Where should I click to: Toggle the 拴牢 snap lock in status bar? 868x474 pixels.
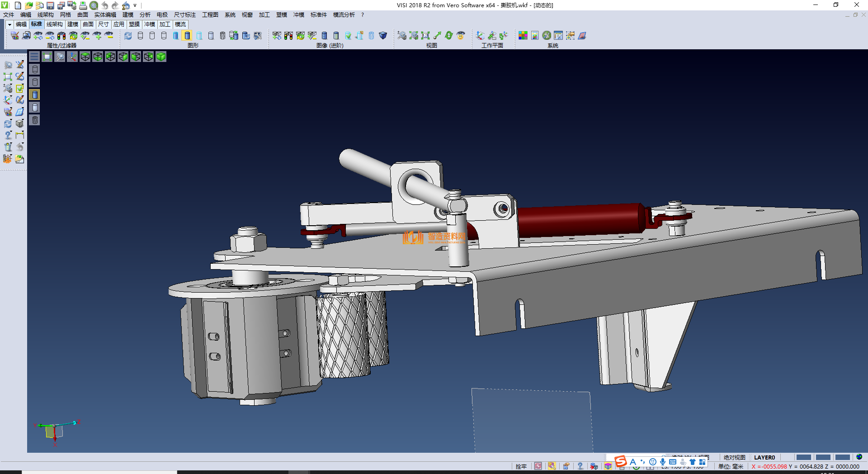pyautogui.click(x=521, y=466)
